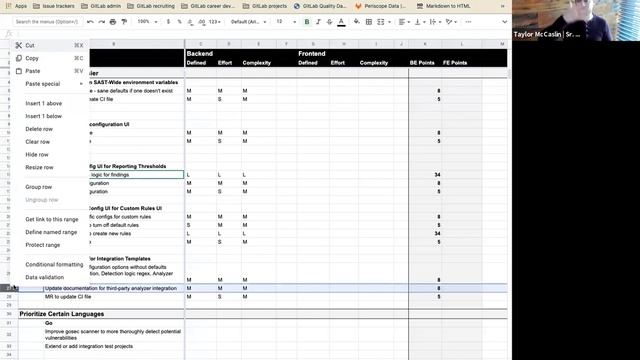Click the 'BE Points' column header cell
Screen dimensions: 640x360
pyautogui.click(x=422, y=63)
